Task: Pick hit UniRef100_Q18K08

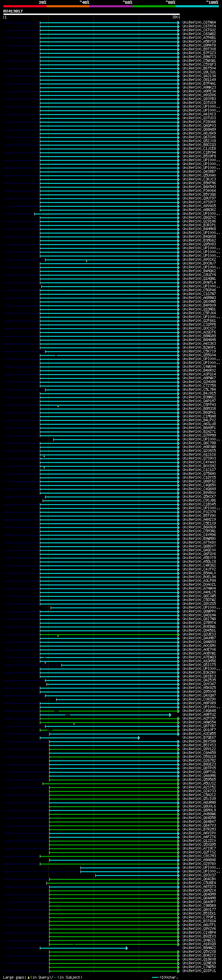Action: [x=199, y=959]
